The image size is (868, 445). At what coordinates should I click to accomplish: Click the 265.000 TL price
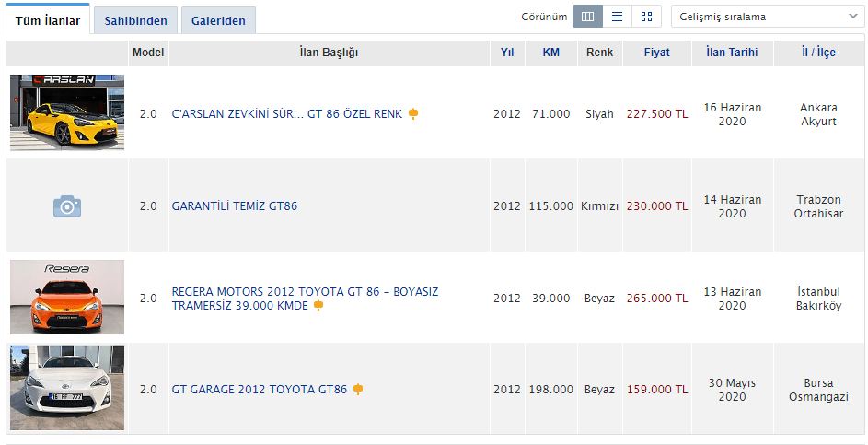[x=657, y=299]
